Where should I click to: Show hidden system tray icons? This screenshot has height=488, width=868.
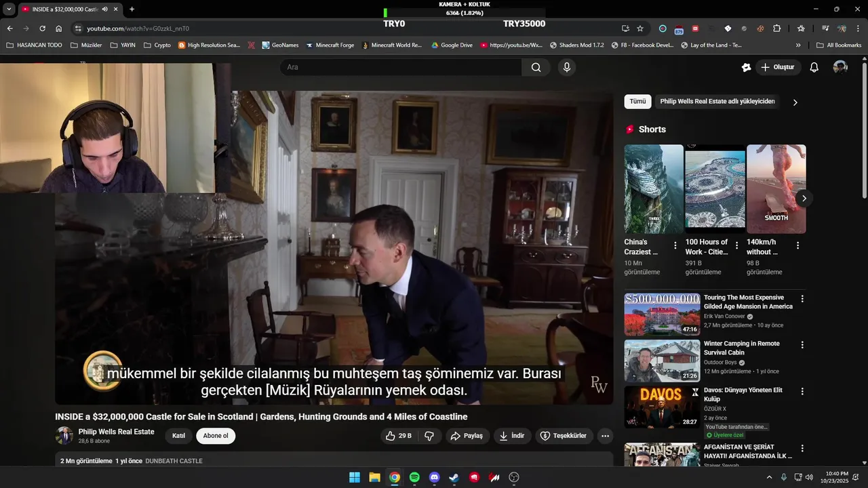(769, 477)
